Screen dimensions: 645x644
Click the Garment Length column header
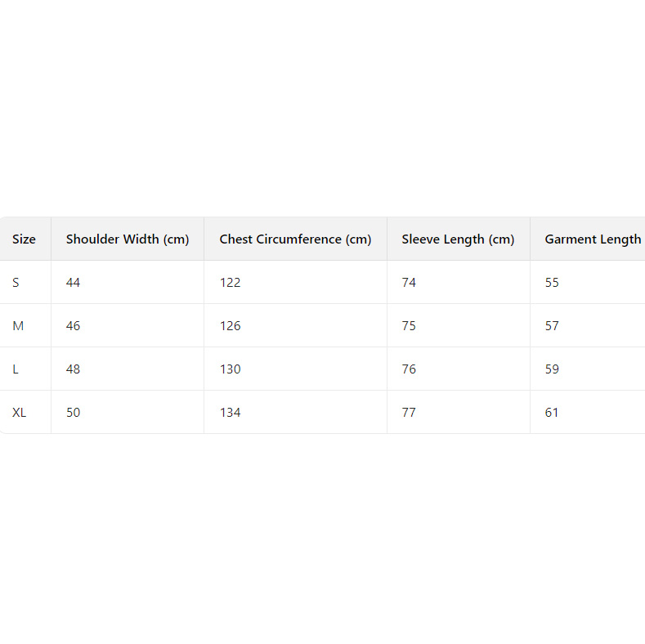[x=593, y=239]
